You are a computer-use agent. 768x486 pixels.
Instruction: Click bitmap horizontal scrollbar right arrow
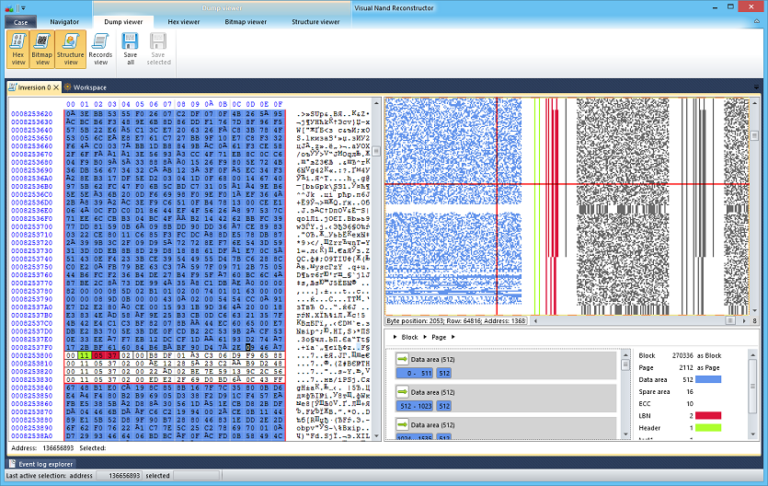tap(744, 320)
